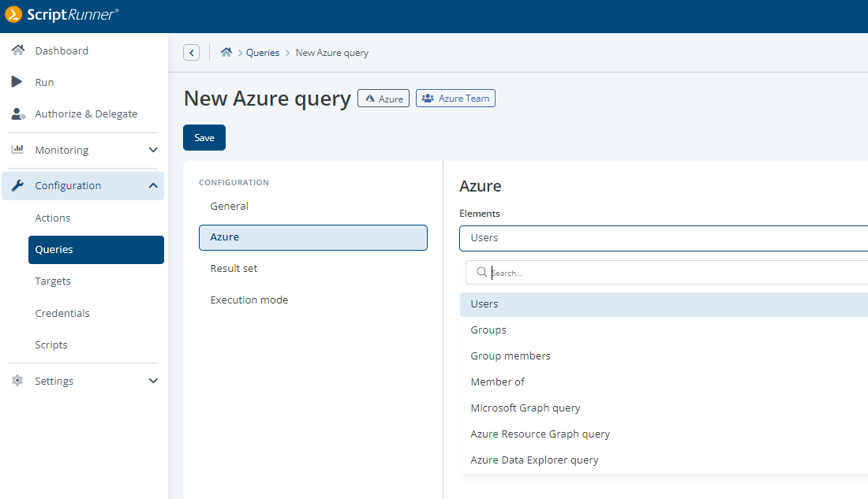868x499 pixels.
Task: Pick Azure Data Explorer query option
Action: pyautogui.click(x=534, y=460)
